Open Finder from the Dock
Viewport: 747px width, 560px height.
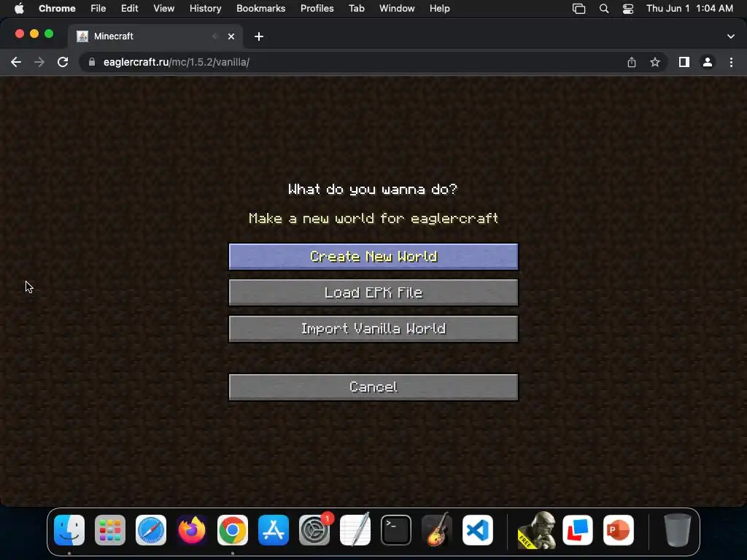[x=69, y=530]
